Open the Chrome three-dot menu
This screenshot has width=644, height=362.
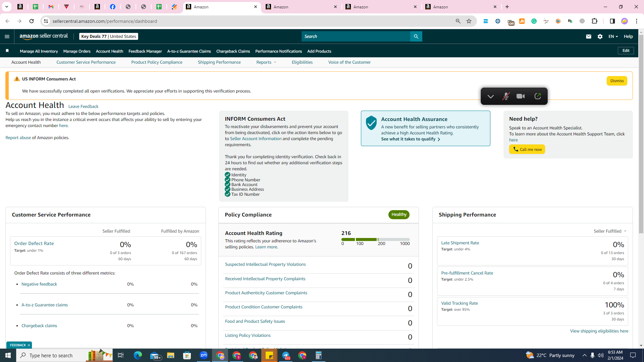pos(637,21)
